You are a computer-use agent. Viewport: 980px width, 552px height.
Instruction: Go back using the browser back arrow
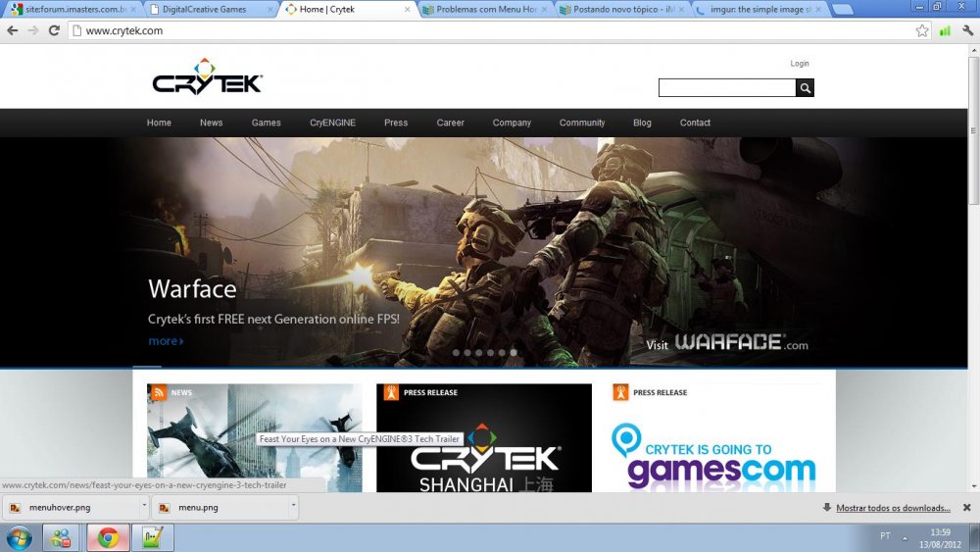coord(12,30)
